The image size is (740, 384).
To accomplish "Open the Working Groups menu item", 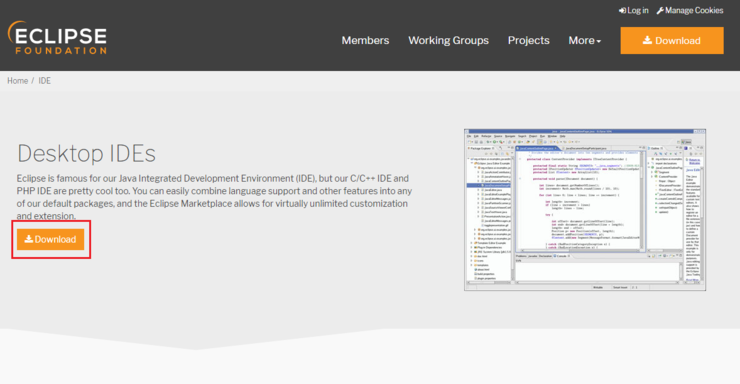I will [448, 41].
